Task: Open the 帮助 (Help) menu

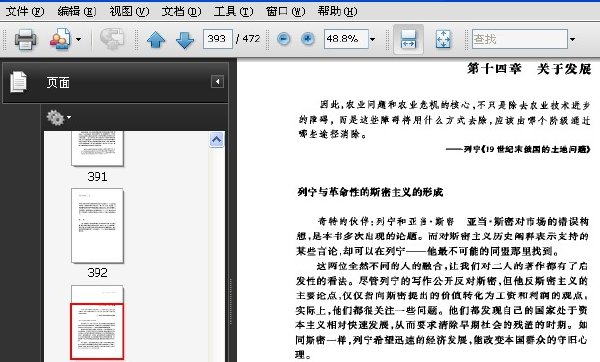Action: tap(337, 11)
